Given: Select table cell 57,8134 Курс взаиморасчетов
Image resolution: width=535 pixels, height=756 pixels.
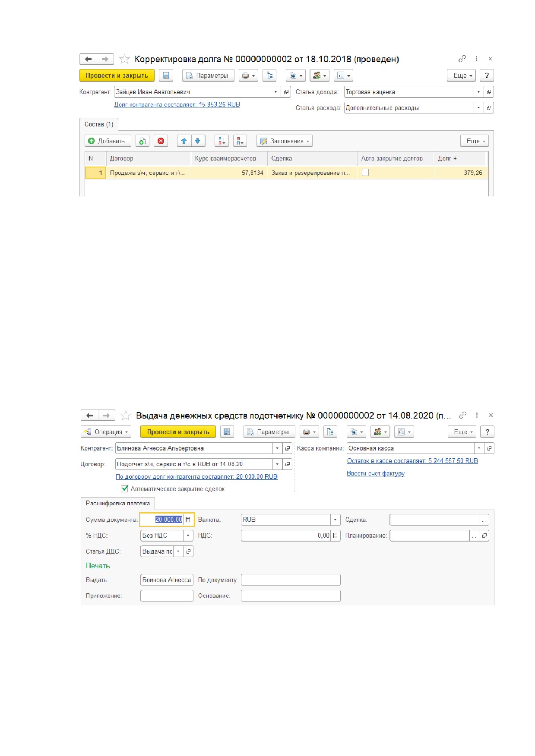Looking at the screenshot, I should click(x=229, y=173).
